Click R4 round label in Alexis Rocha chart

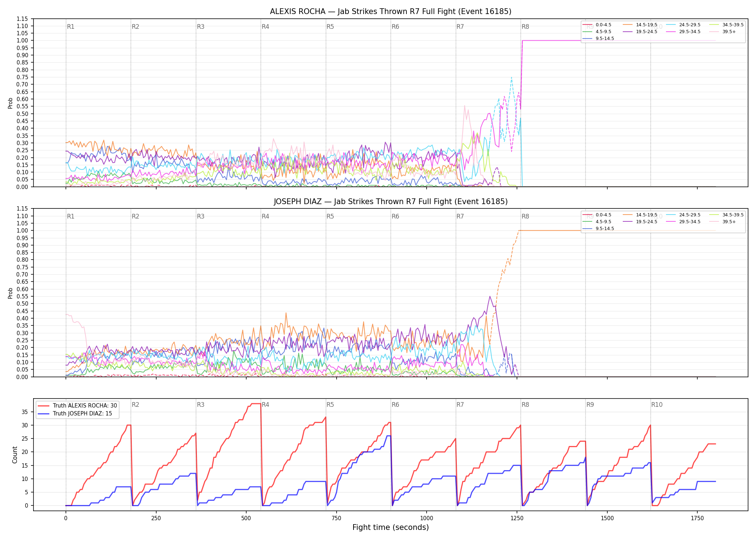coord(265,27)
